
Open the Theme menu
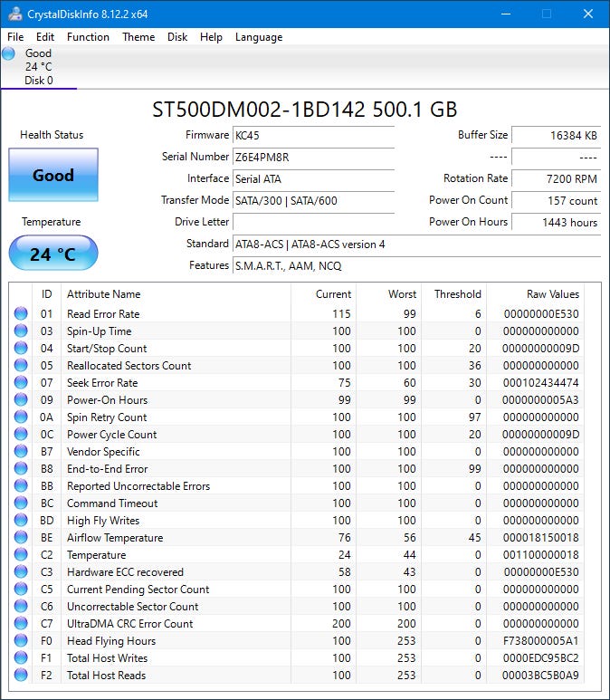tap(138, 37)
